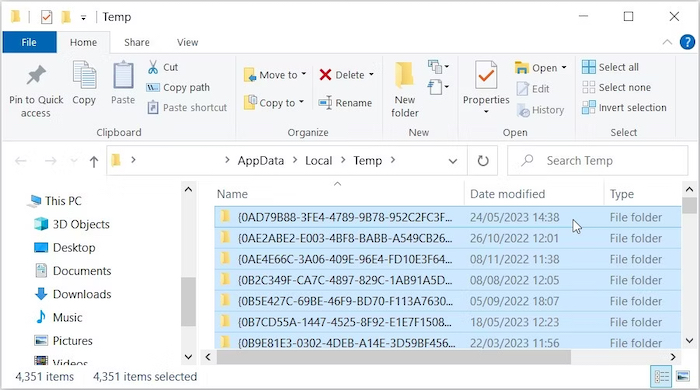The width and height of the screenshot is (700, 390).
Task: Select folder {0AE4E66C-3A06-409E-96E4-FD10E3F64...
Action: 448,259
